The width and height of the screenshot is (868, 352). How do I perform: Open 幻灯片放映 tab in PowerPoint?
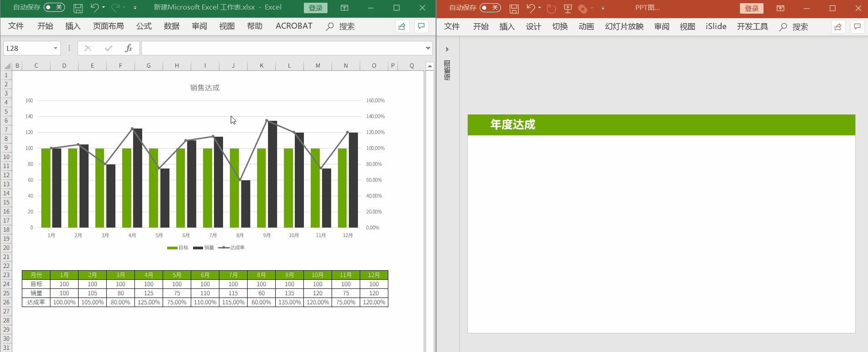(x=624, y=26)
